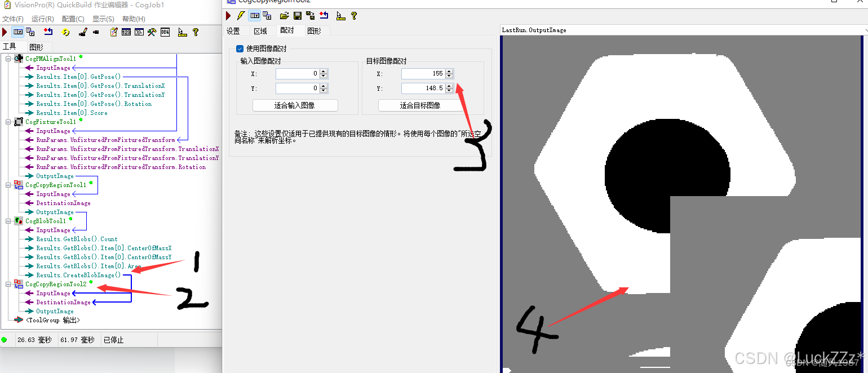
Task: Collapse the CogBlobTool1 tree node
Action: tap(8, 221)
